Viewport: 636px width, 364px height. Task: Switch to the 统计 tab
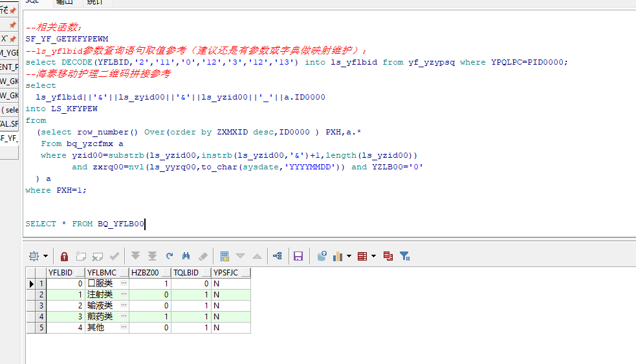coord(95,3)
